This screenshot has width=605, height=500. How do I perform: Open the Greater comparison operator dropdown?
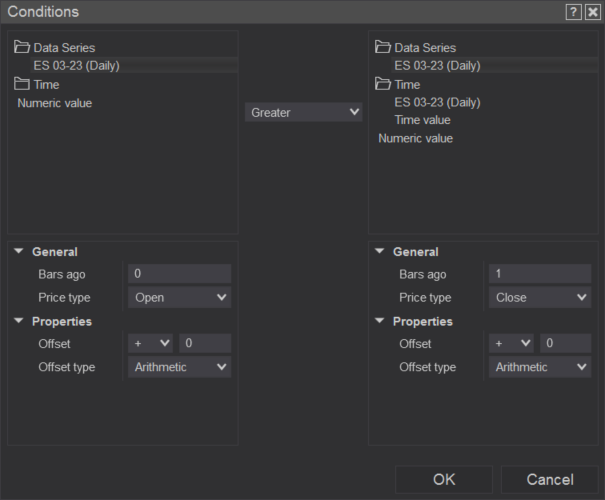tap(304, 112)
